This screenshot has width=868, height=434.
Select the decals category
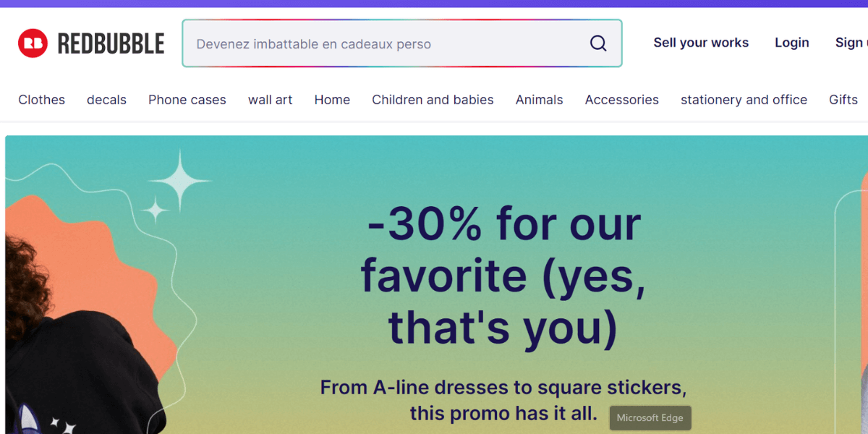106,100
